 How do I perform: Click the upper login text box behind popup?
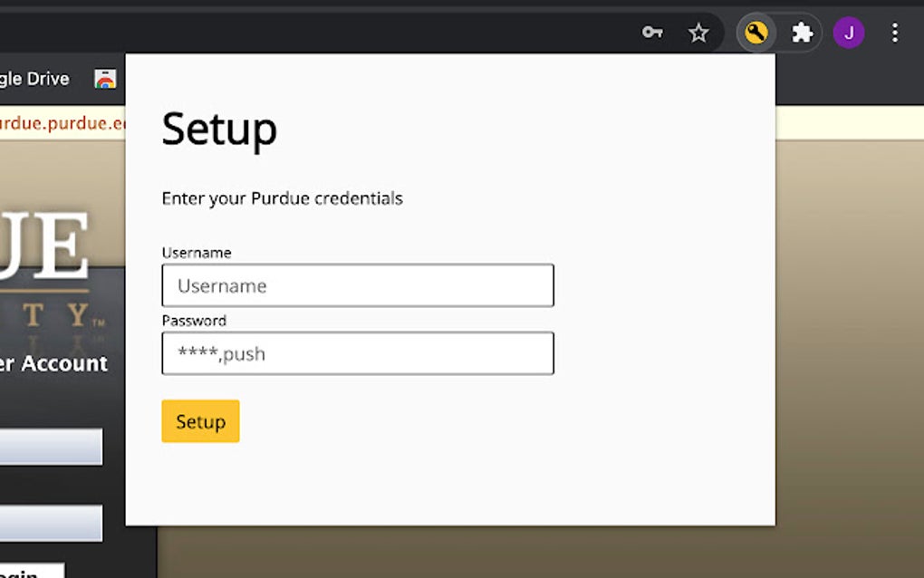tap(52, 446)
